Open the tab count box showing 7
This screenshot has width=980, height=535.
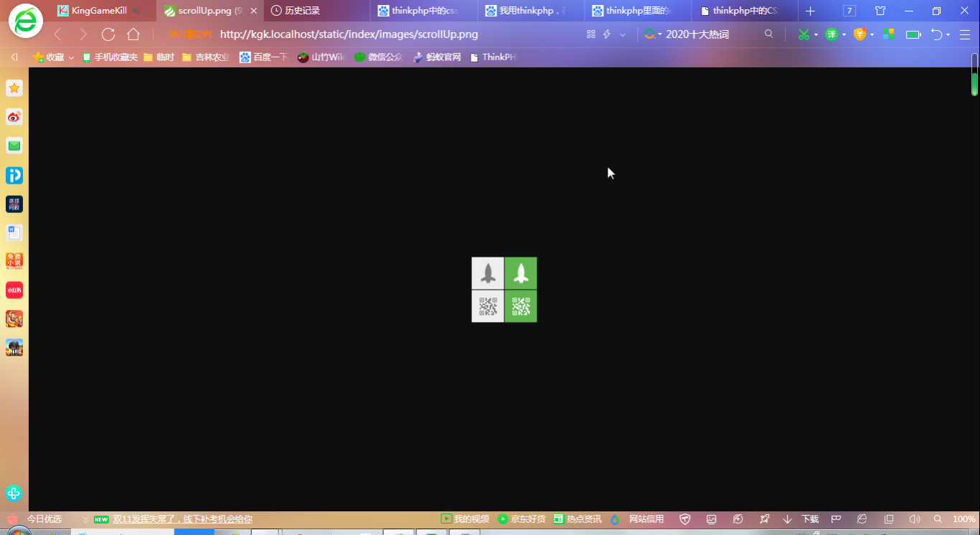coord(849,11)
